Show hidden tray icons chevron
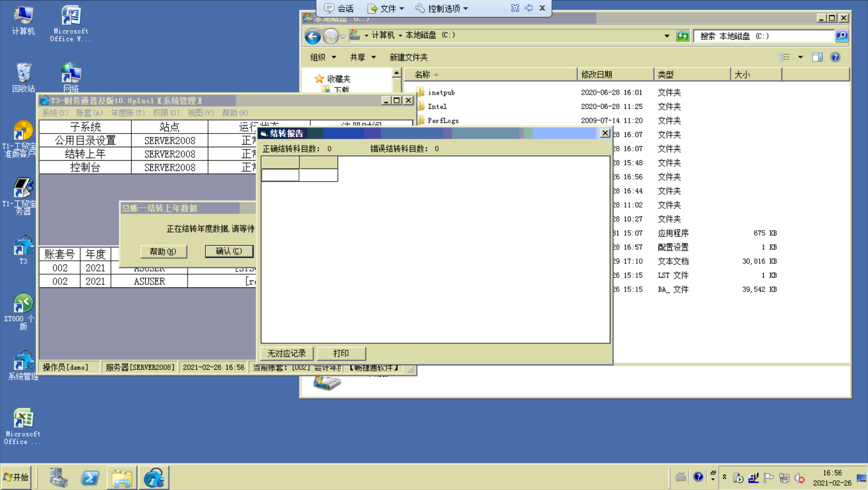Screen dimensions: 868x490 click(x=724, y=477)
